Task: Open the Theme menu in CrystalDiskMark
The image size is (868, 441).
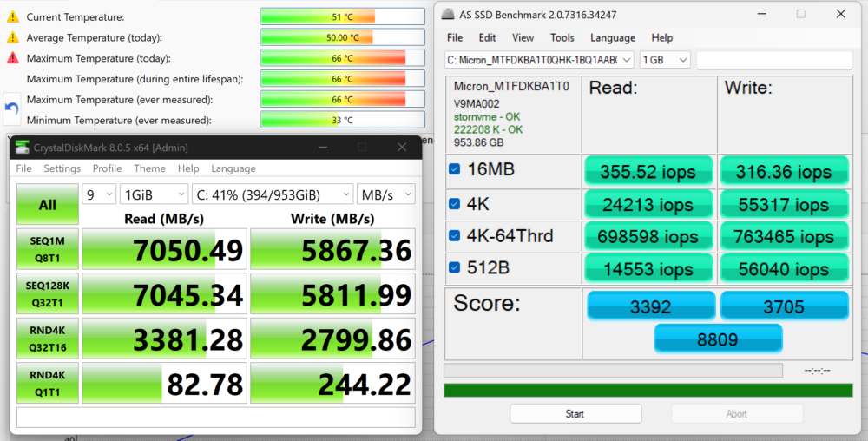Action: point(149,168)
